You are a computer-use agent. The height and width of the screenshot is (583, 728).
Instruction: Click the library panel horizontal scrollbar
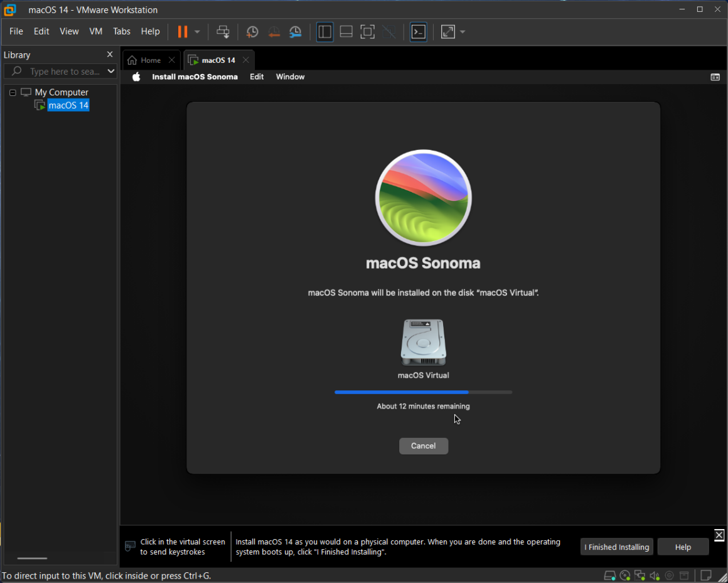click(x=32, y=559)
